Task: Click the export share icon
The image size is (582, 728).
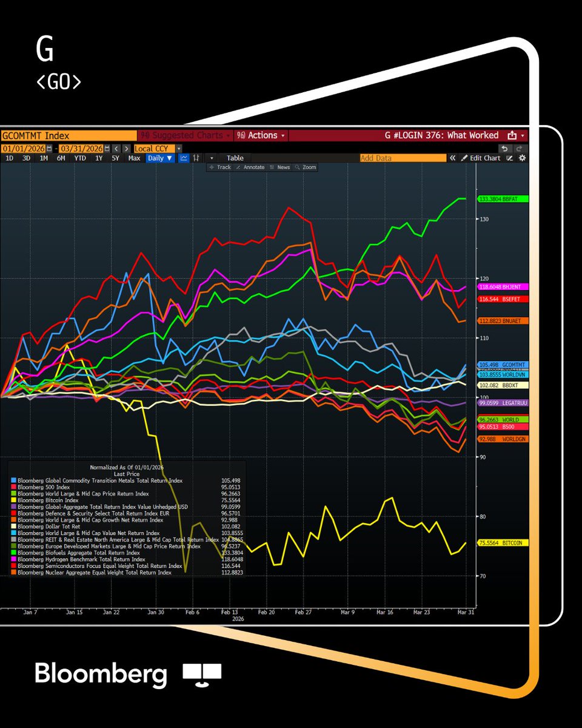Action: click(512, 135)
